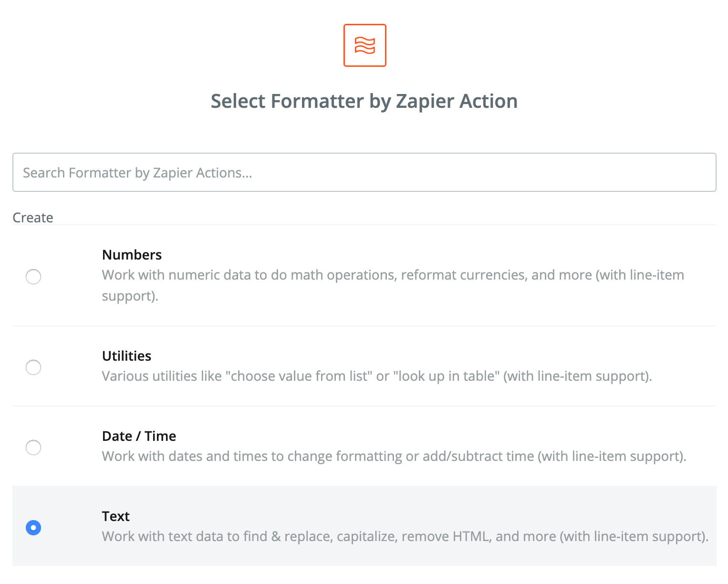728x584 pixels.
Task: Choose the Date / Time radio button
Action: point(33,448)
